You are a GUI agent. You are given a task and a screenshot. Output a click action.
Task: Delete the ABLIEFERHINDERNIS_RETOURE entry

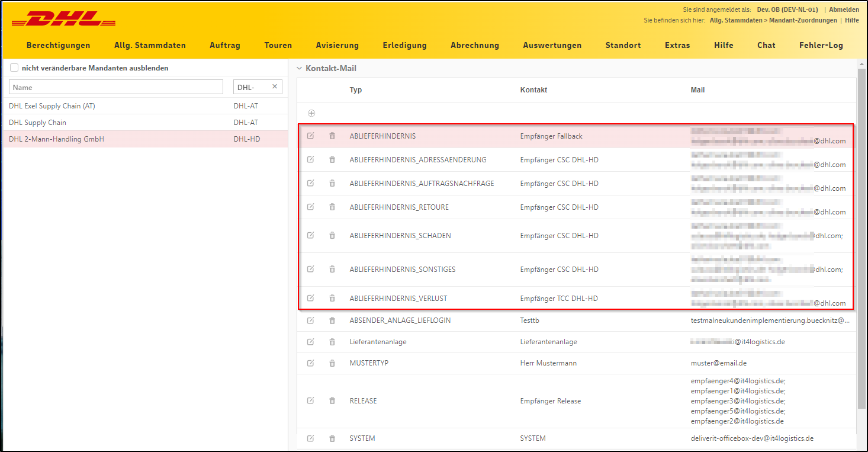point(332,207)
